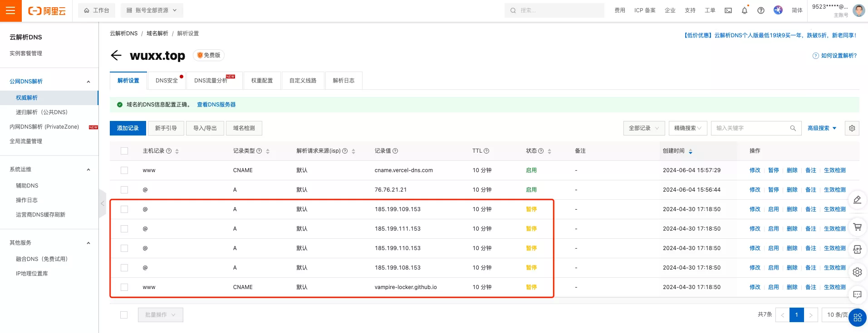
Task: Check the 185.199.108.153 record row
Action: [124, 268]
